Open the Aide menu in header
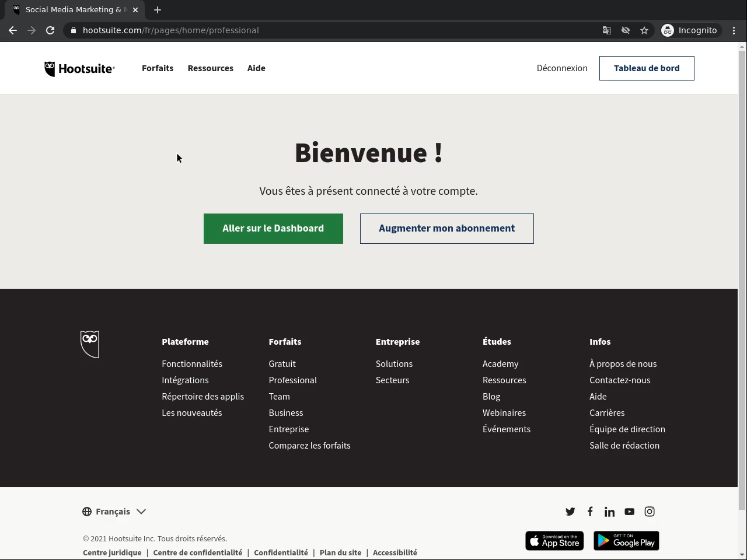This screenshot has height=560, width=747. 256,68
